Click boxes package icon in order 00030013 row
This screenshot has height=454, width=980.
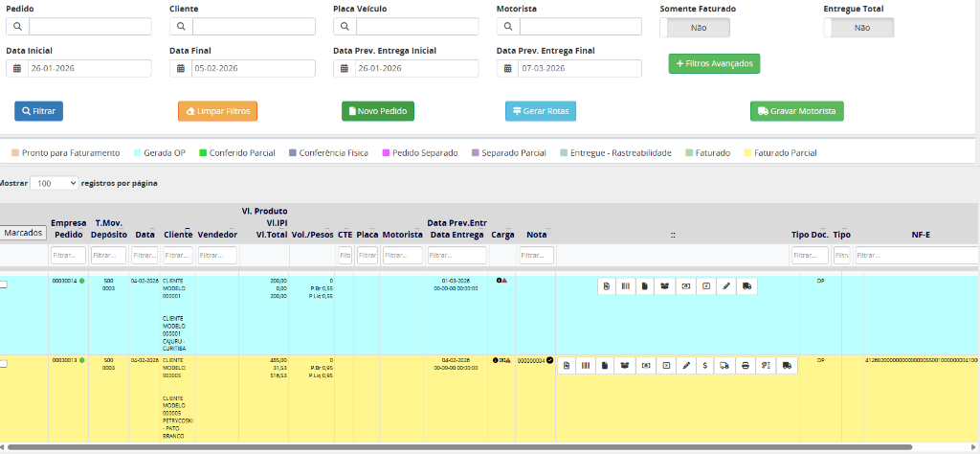coord(625,365)
